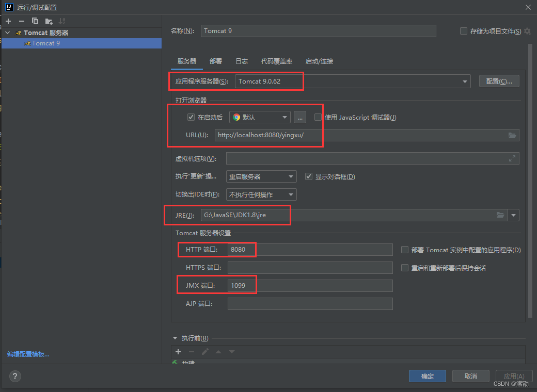
Task: Toggle show dialog checkbox
Action: pos(309,176)
